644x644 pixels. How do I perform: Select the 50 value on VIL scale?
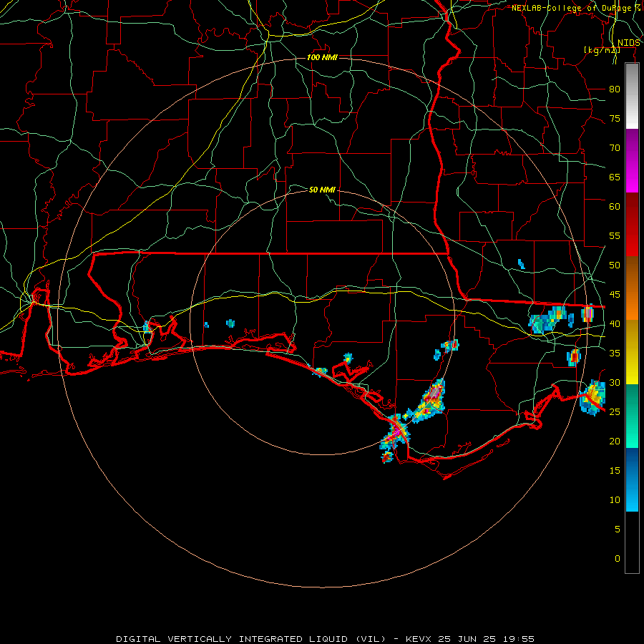(615, 265)
